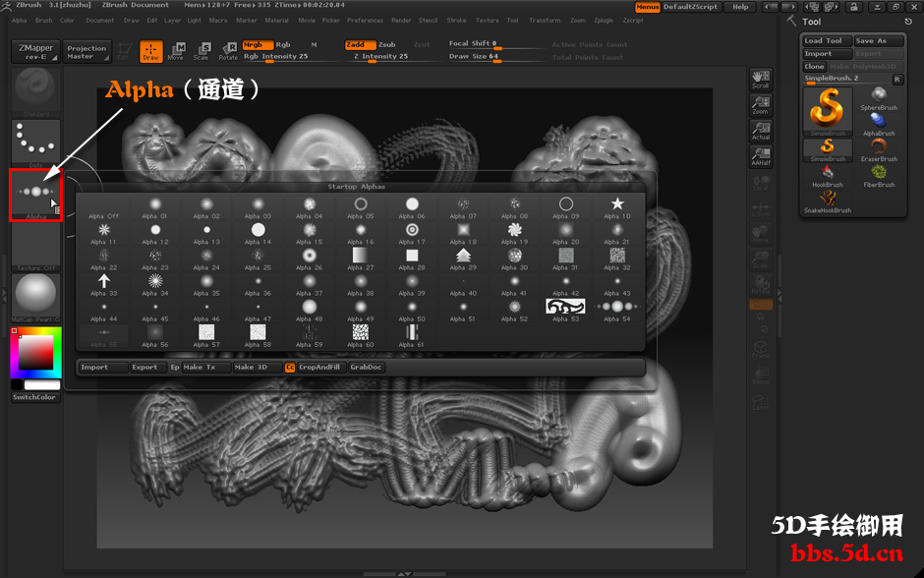Select the Alpha 53 pattern alpha
924x578 pixels.
[566, 311]
